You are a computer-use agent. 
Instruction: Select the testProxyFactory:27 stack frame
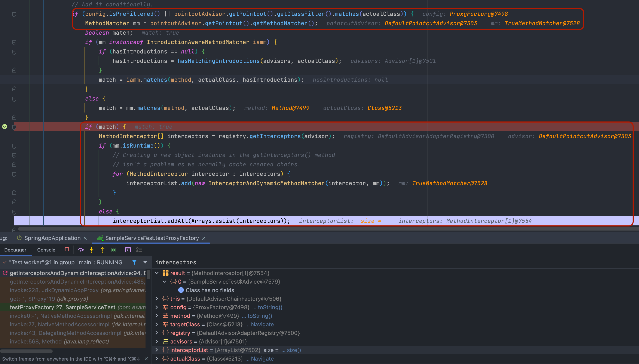coord(62,307)
